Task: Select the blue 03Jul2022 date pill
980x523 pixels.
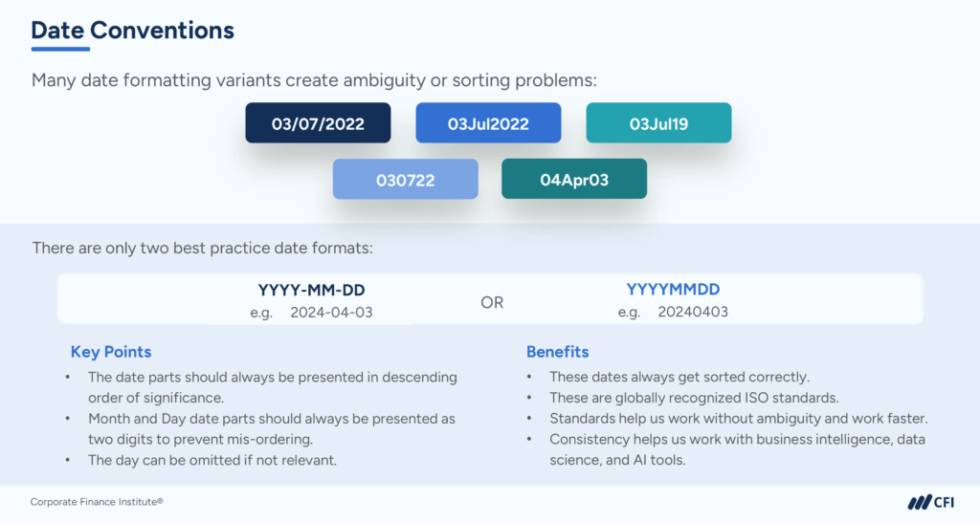Action: (488, 123)
